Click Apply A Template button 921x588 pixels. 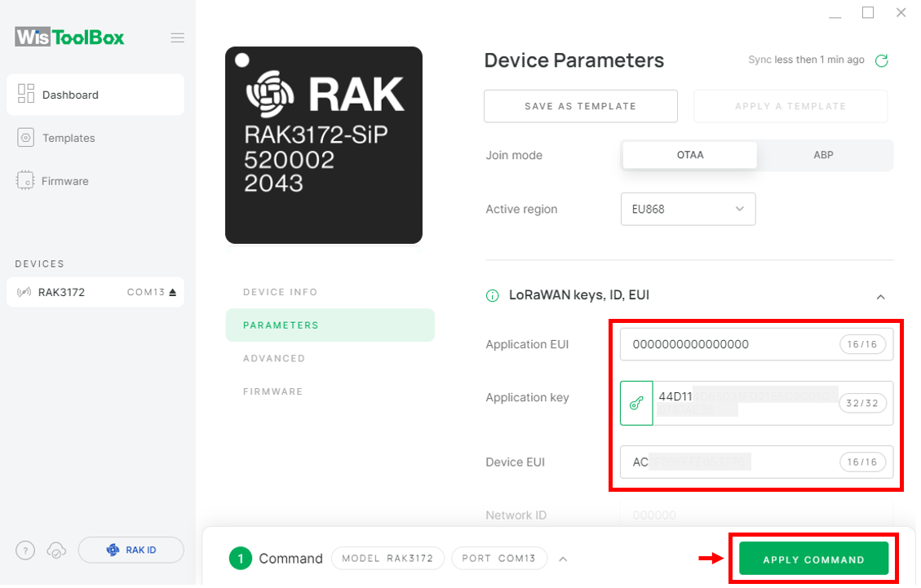click(790, 106)
